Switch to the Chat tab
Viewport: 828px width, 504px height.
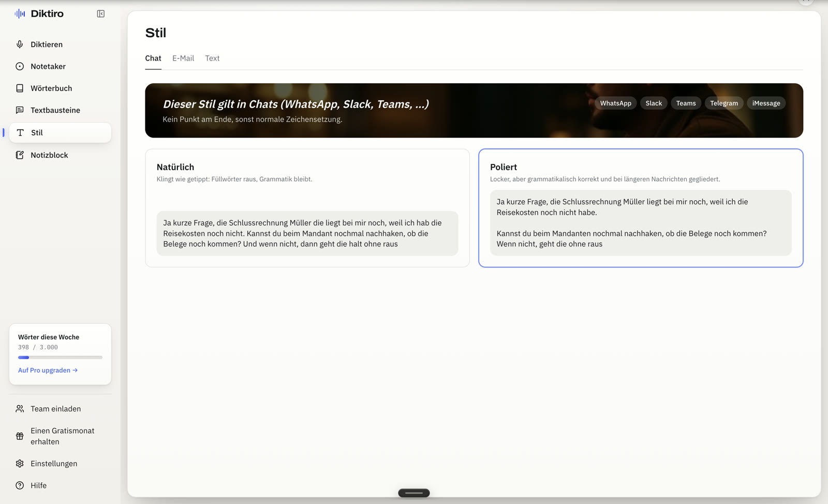click(x=153, y=58)
